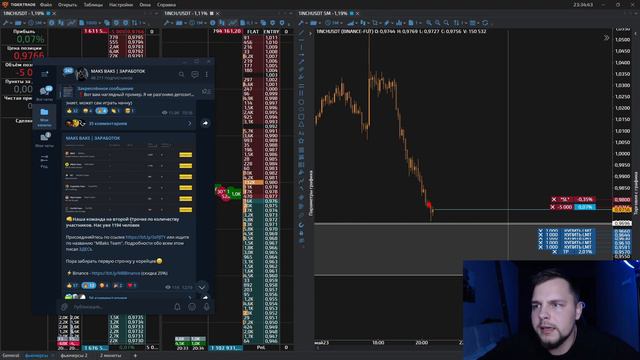Image resolution: width=640 pixels, height=360 pixels.
Task: Toggle channel notifications bell icon
Action: [177, 307]
